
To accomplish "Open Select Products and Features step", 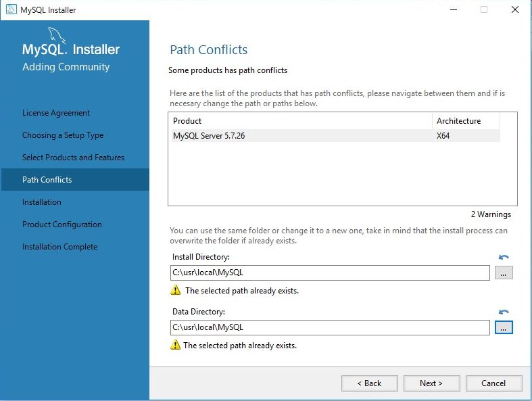I will (73, 158).
